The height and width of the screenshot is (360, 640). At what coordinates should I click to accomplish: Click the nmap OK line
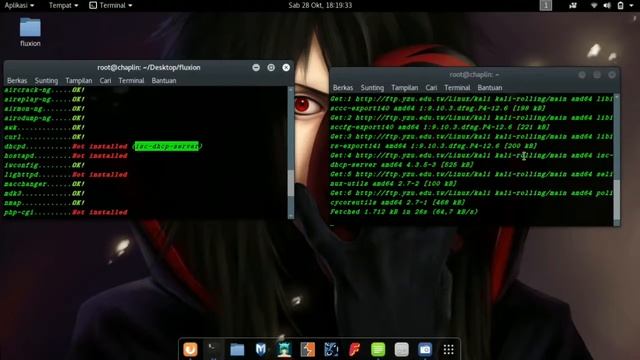(x=44, y=202)
